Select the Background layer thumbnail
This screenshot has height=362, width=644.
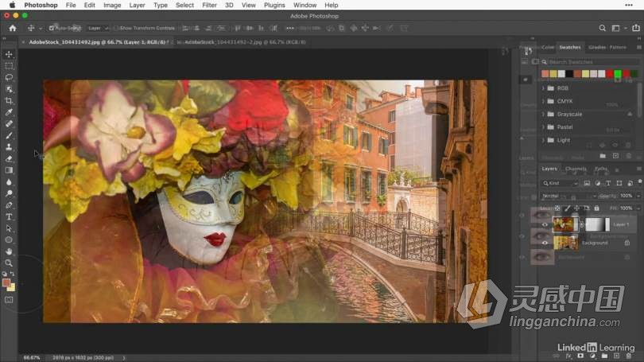[x=565, y=243]
